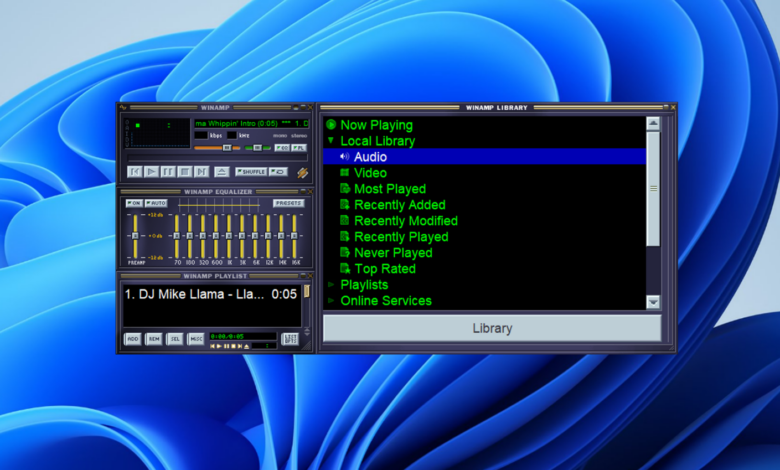Screen dimensions: 780x470
Task: Toggle Repeat mode button next to Shuffle
Action: coord(278,172)
